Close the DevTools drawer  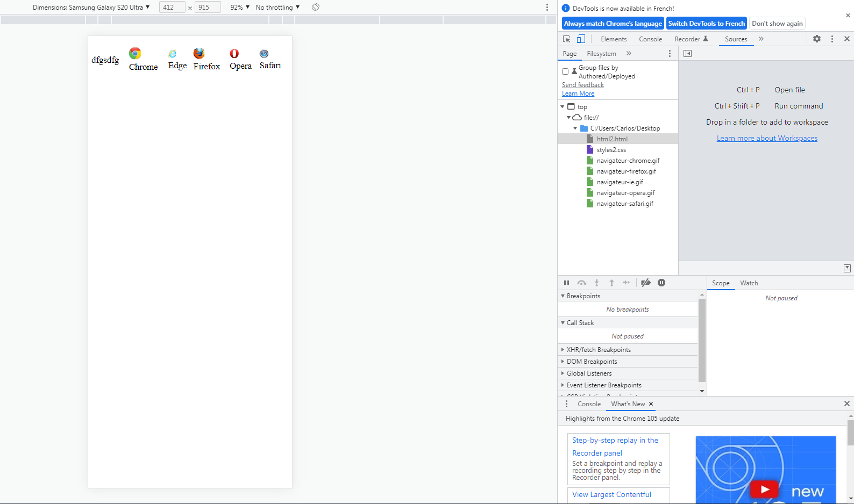pos(847,404)
